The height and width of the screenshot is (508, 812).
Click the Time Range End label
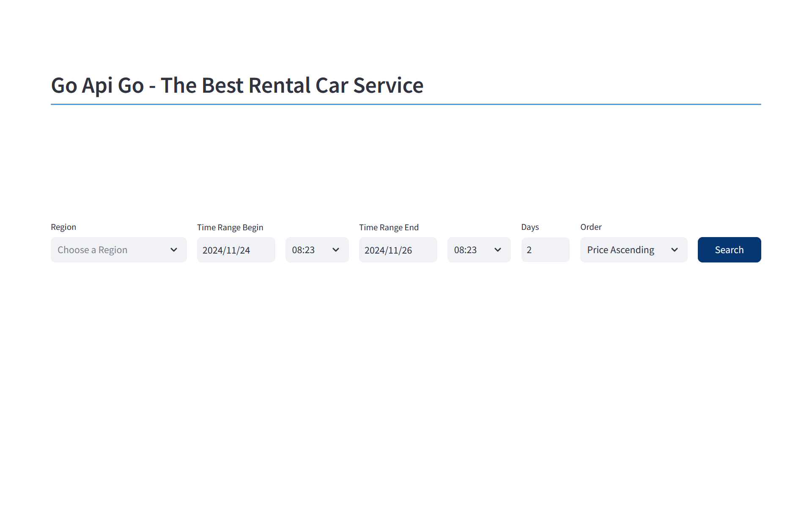389,227
